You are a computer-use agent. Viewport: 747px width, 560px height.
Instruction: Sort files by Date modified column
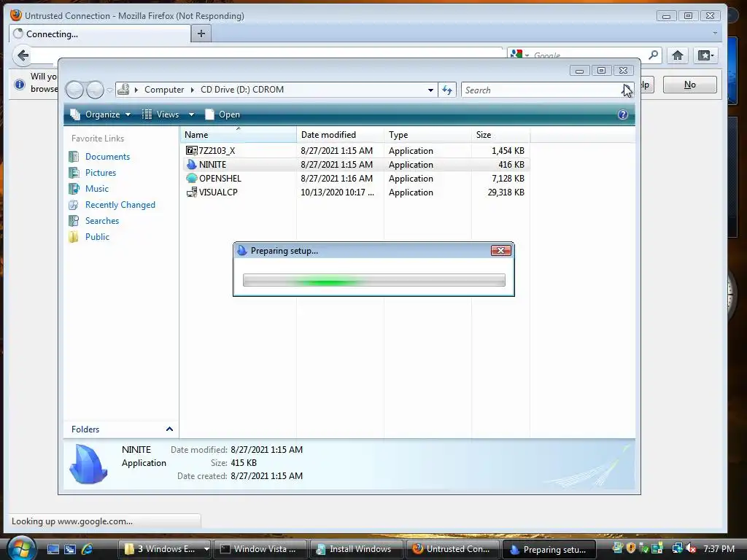point(340,135)
